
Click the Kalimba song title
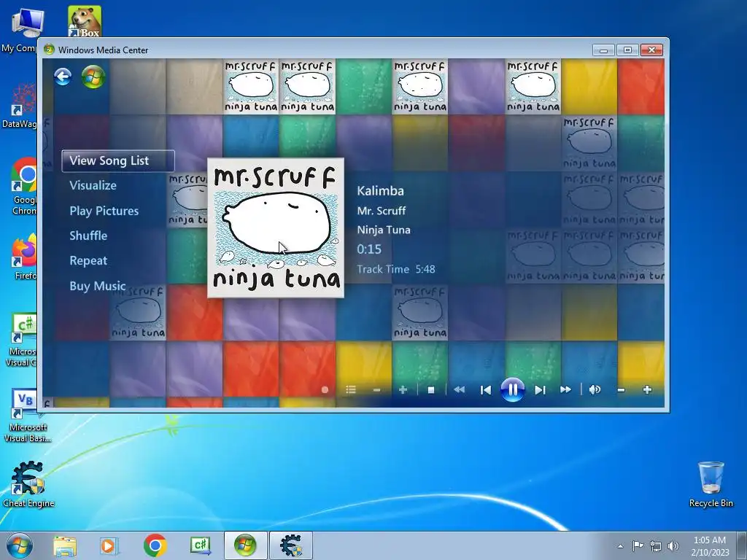pyautogui.click(x=380, y=191)
